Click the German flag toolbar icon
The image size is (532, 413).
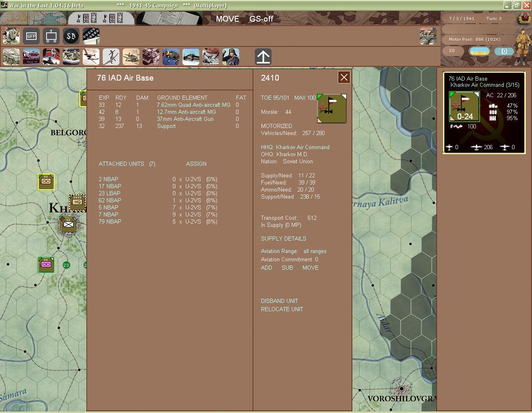51,57
